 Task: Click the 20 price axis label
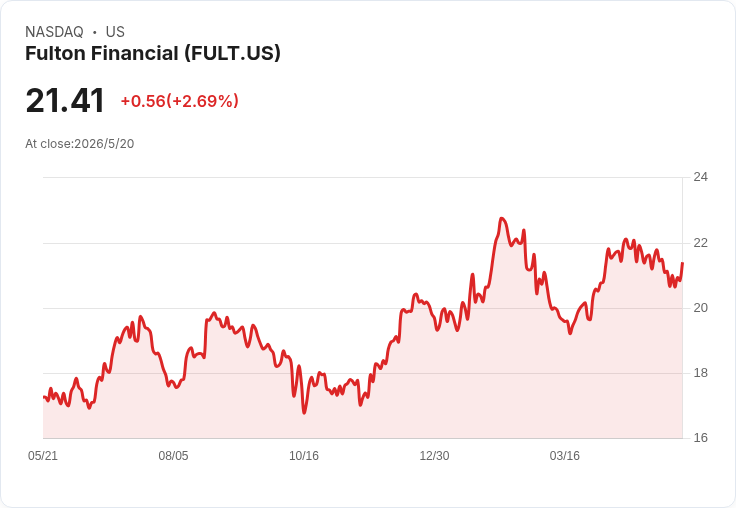(x=700, y=308)
